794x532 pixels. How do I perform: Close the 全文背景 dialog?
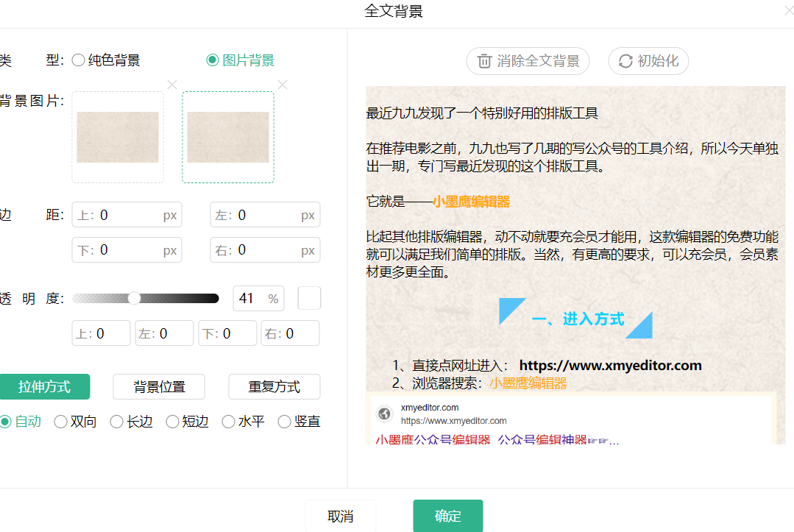click(x=788, y=11)
